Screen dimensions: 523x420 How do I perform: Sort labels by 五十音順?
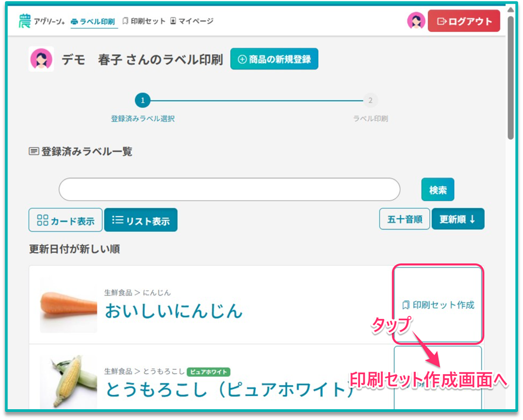tap(404, 219)
